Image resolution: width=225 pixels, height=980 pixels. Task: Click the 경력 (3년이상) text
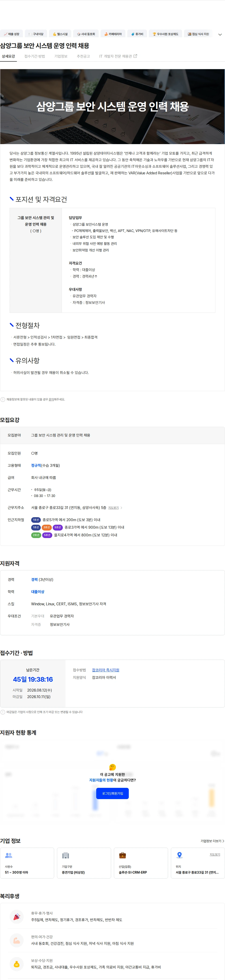pos(42,580)
